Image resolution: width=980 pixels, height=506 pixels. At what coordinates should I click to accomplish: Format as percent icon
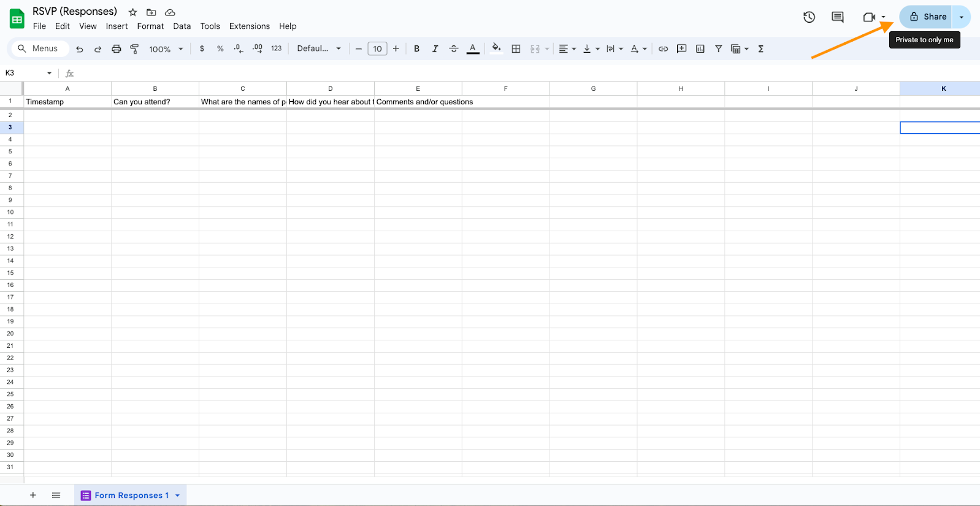(x=220, y=48)
